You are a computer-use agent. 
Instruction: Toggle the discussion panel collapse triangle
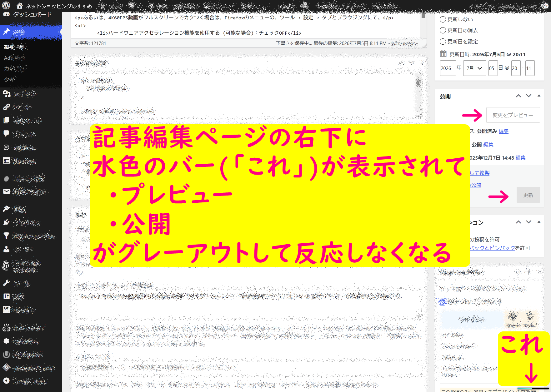[x=539, y=222]
